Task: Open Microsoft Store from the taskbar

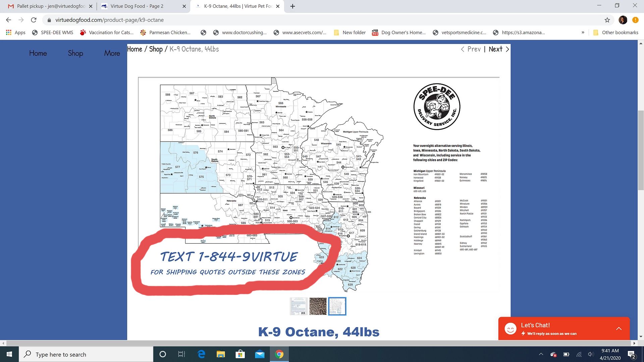Action: pyautogui.click(x=240, y=354)
